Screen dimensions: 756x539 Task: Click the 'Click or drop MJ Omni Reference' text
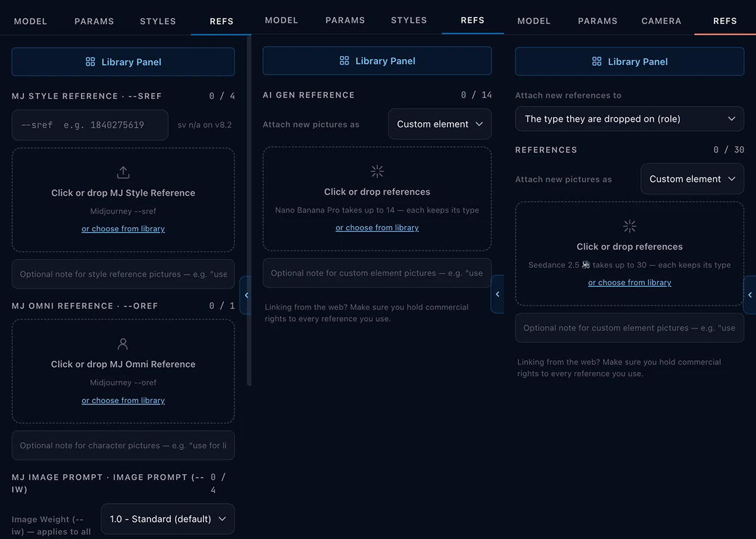123,364
